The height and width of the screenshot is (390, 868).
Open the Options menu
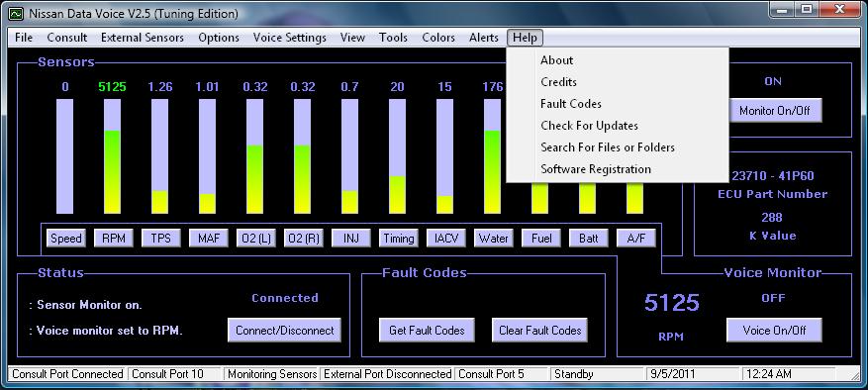(x=219, y=38)
